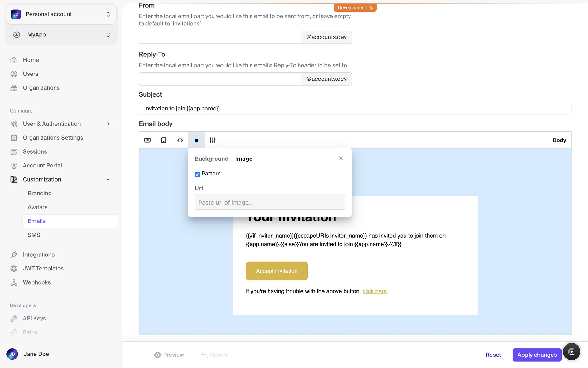Image resolution: width=588 pixels, height=368 pixels.
Task: Close the Background Image popup
Action: 341,158
